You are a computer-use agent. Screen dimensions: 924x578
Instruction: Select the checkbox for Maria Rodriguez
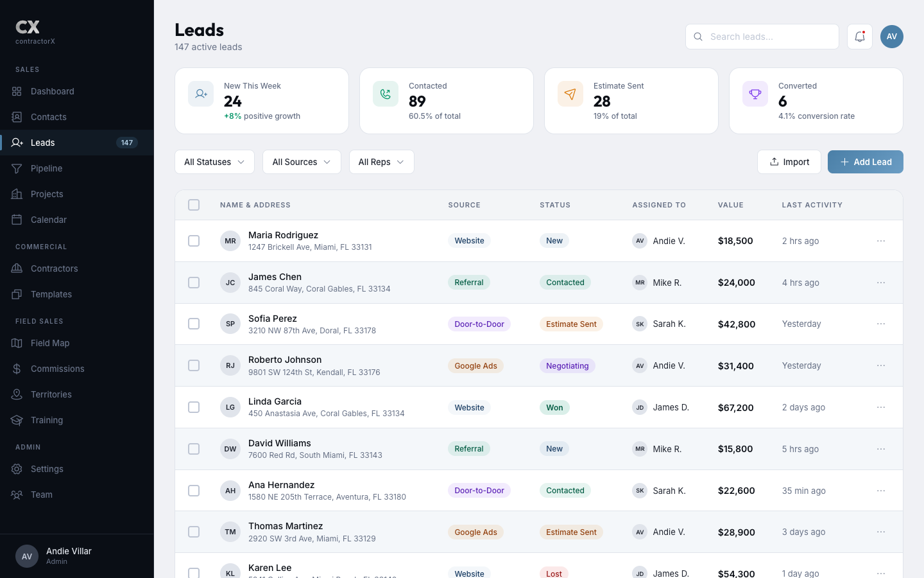[x=194, y=241]
